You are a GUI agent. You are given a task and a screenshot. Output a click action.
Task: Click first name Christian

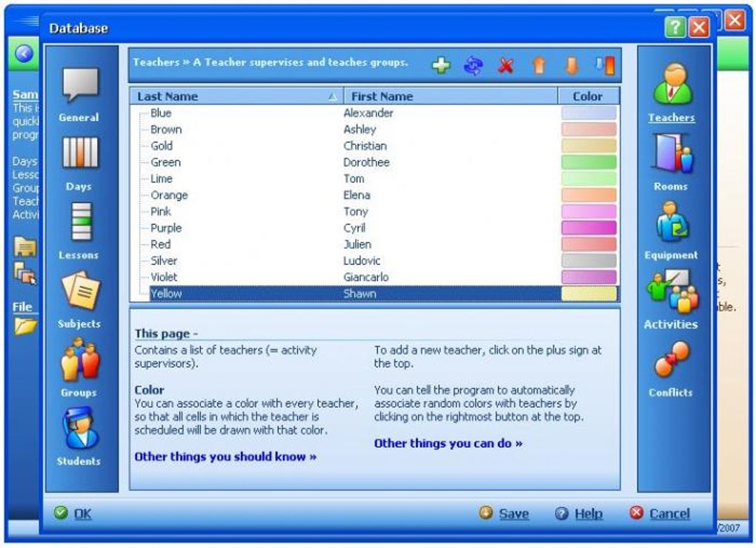365,145
